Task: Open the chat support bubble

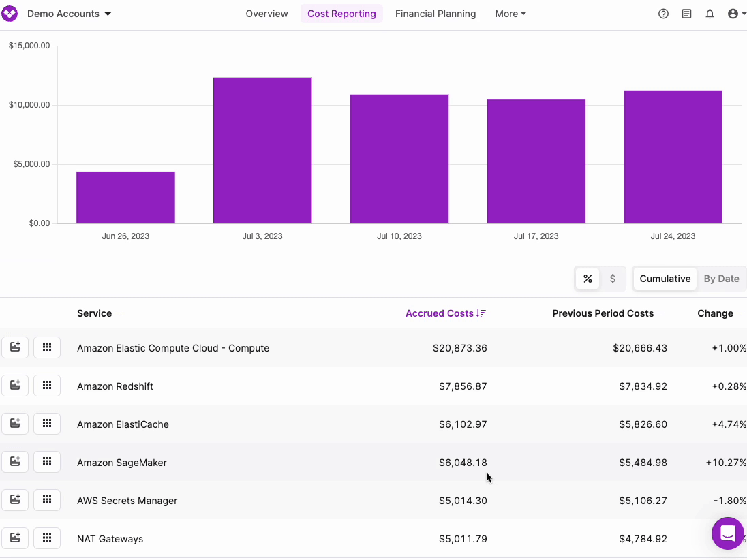Action: point(727,533)
